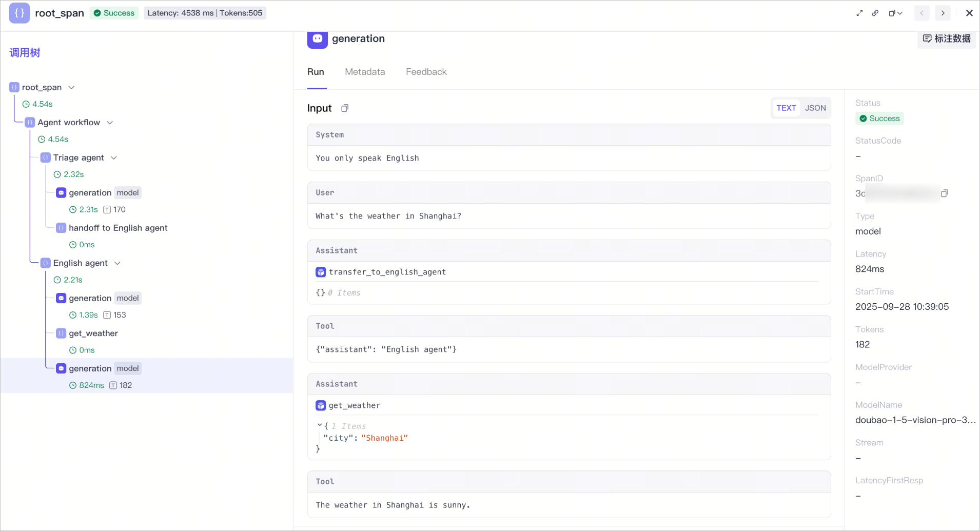Copy link with the chain icon
This screenshot has width=980, height=531.
coord(875,13)
